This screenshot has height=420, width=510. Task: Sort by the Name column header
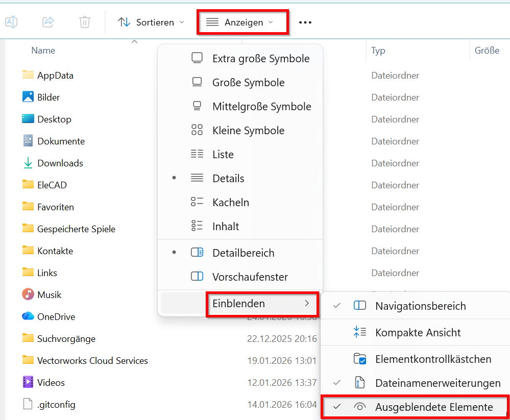point(43,51)
